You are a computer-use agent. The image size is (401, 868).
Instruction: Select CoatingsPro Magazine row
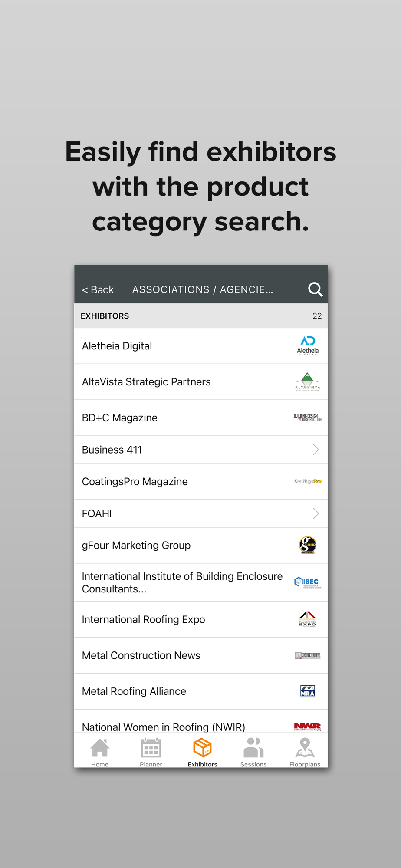tap(201, 481)
